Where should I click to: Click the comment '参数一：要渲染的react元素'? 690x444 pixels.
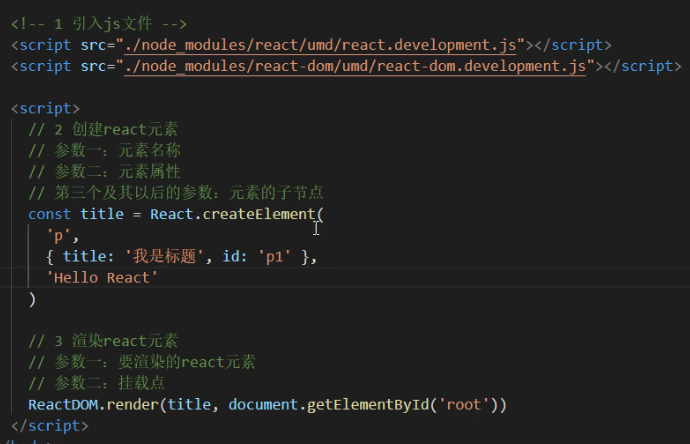tap(142, 362)
